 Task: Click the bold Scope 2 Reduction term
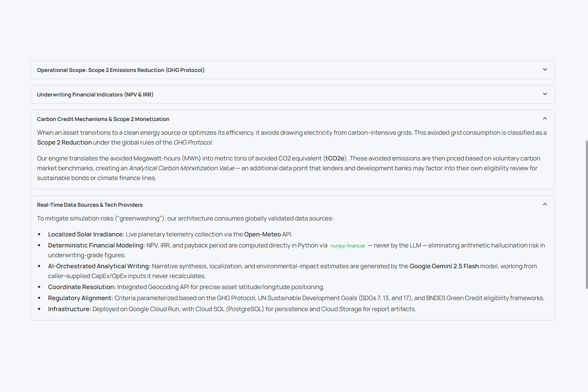click(x=64, y=142)
